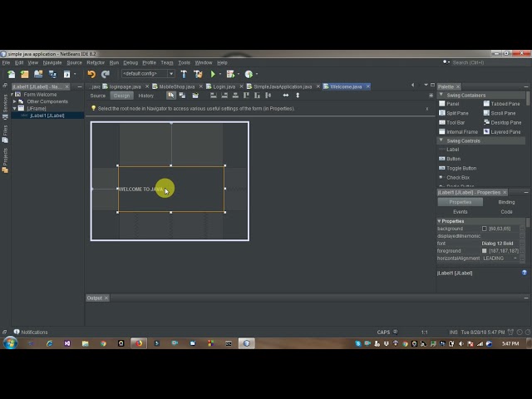Switch to History view
This screenshot has width=532, height=399.
(146, 96)
